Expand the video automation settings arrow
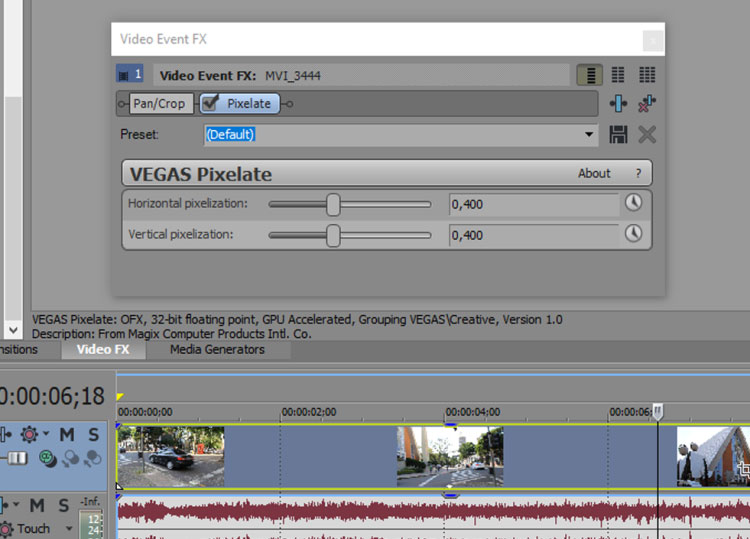Image resolution: width=750 pixels, height=539 pixels. [46, 433]
